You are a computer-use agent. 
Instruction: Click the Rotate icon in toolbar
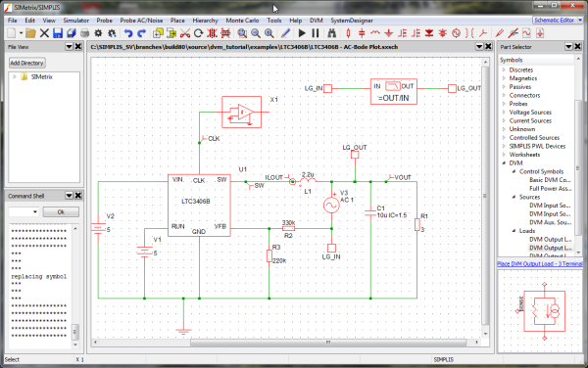198,33
